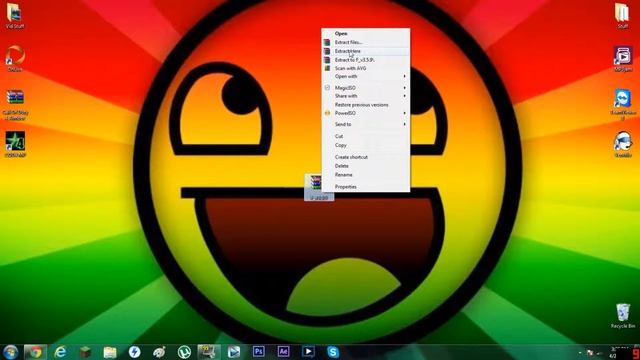Open Windows Explorer from the taskbar
Image resolution: width=640 pixels, height=360 pixels.
point(110,352)
